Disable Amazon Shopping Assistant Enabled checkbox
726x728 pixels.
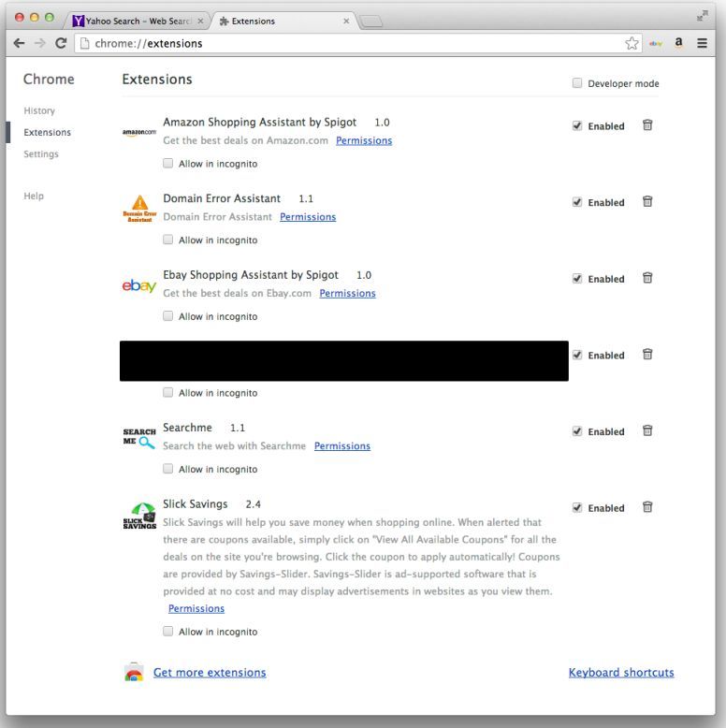[577, 125]
